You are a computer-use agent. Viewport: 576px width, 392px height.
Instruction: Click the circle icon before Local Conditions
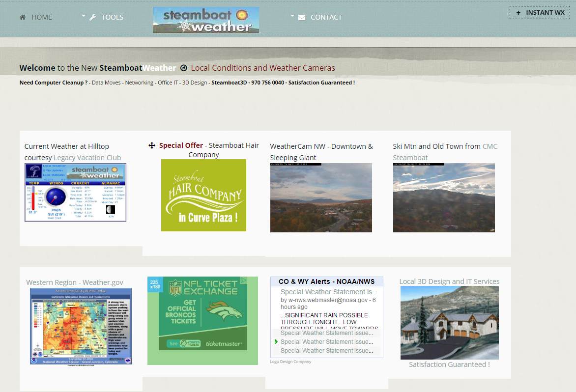(x=184, y=68)
